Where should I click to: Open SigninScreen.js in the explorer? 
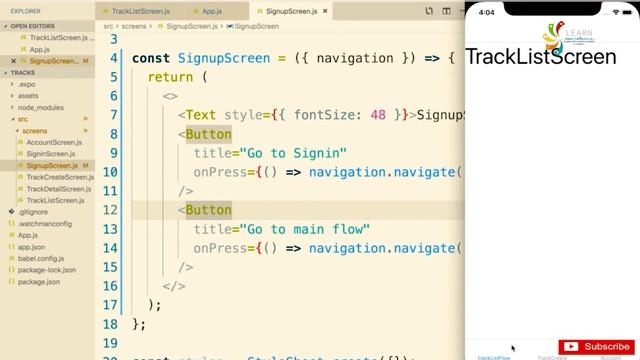pos(51,154)
